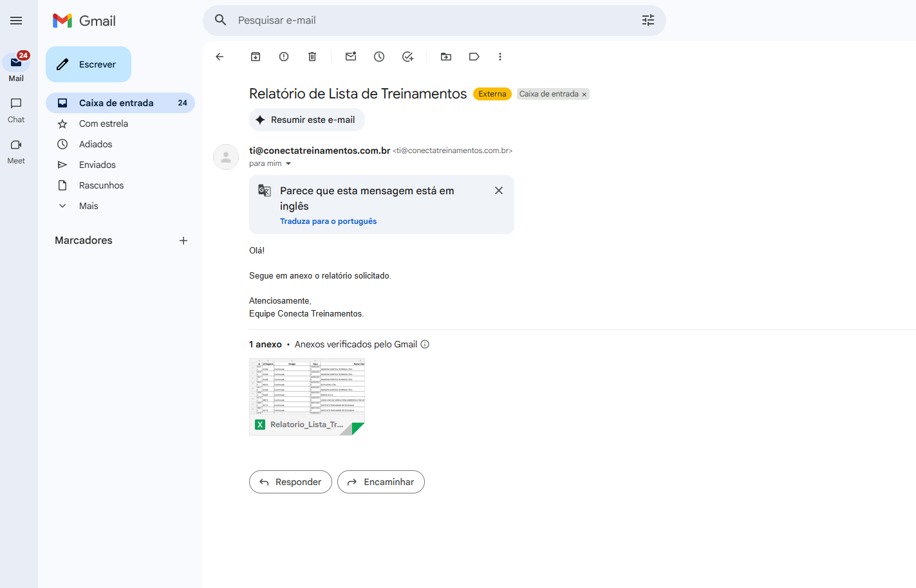
Task: Delete the email with the trash icon
Action: (x=312, y=57)
